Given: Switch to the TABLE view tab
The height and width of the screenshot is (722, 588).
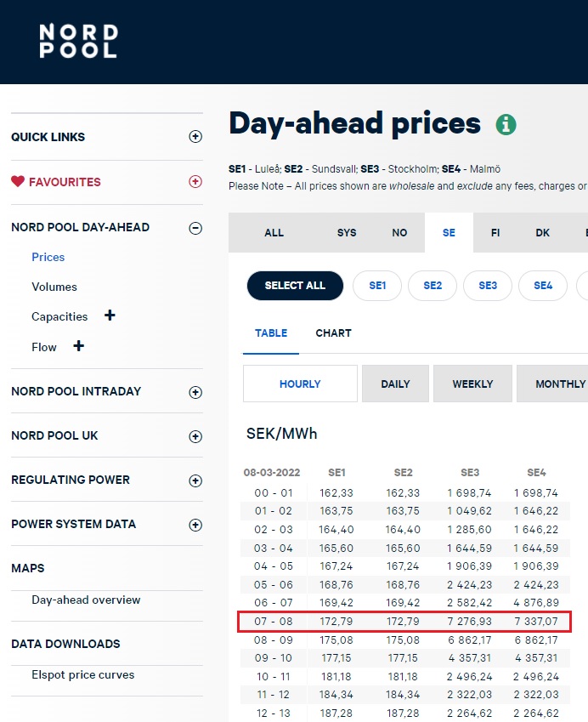Looking at the screenshot, I should 271,333.
